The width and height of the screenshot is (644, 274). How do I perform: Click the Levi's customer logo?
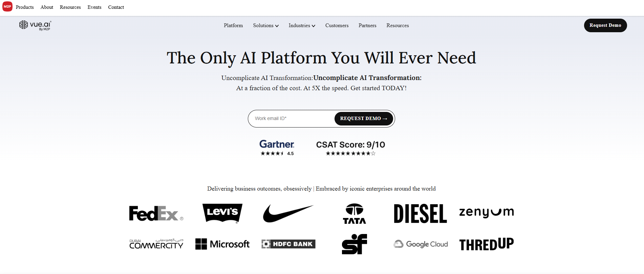click(222, 213)
